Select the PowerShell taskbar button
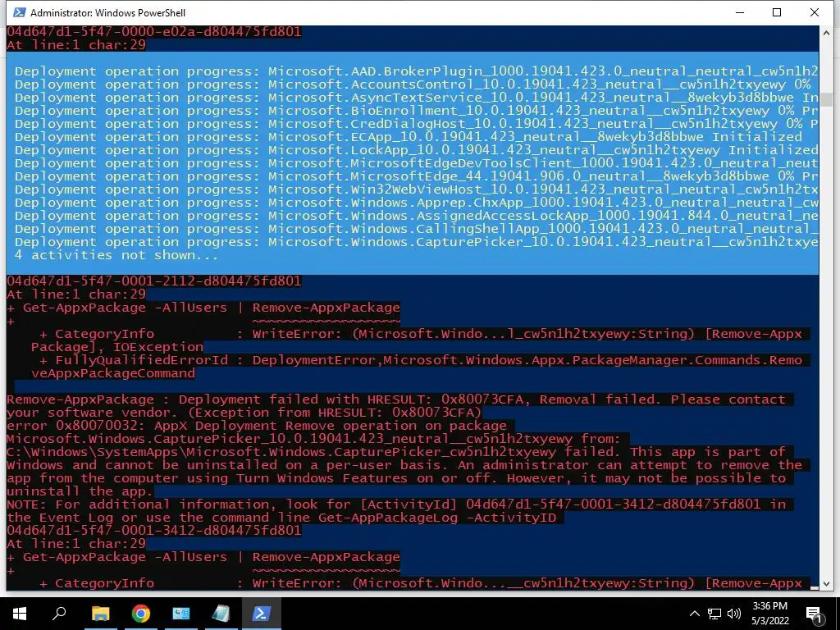Screen dimensions: 840x630 click(x=261, y=614)
